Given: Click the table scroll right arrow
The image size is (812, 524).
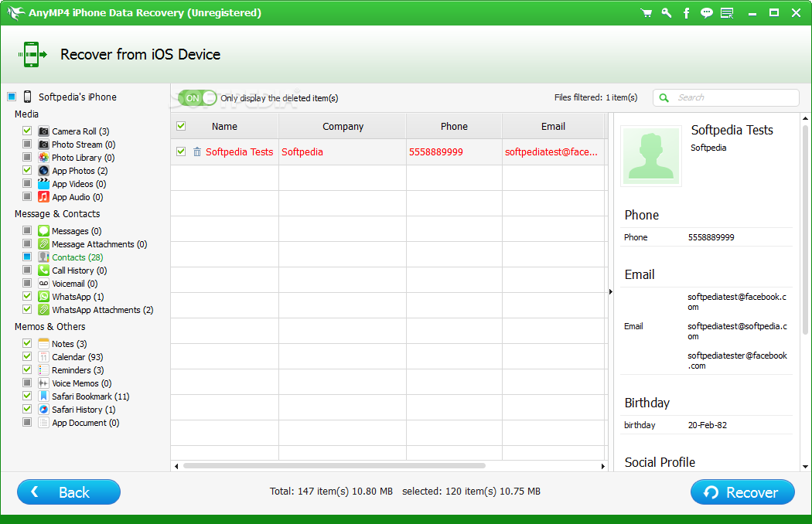Looking at the screenshot, I should click(602, 466).
